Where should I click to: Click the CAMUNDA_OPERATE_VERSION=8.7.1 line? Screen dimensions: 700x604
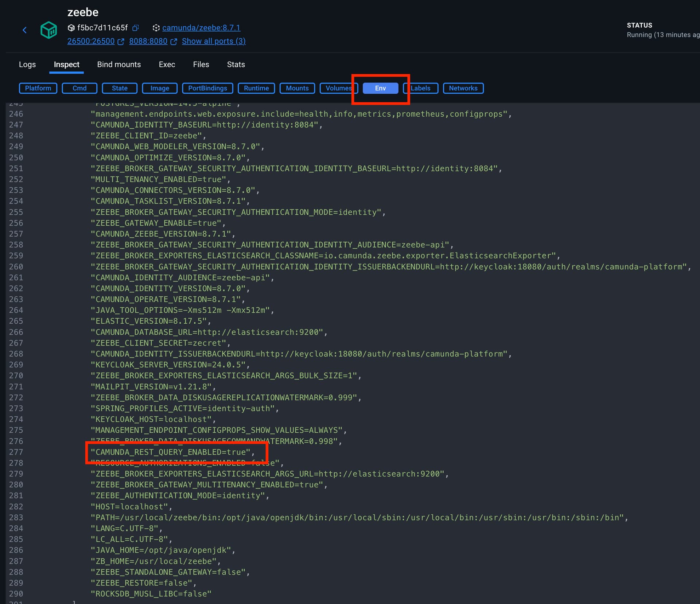pos(168,300)
